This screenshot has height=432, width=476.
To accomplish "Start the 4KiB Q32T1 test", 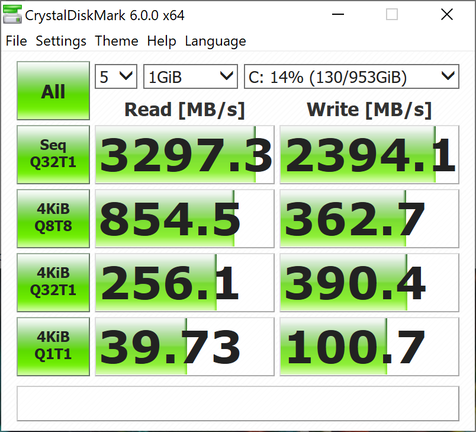I will [53, 282].
